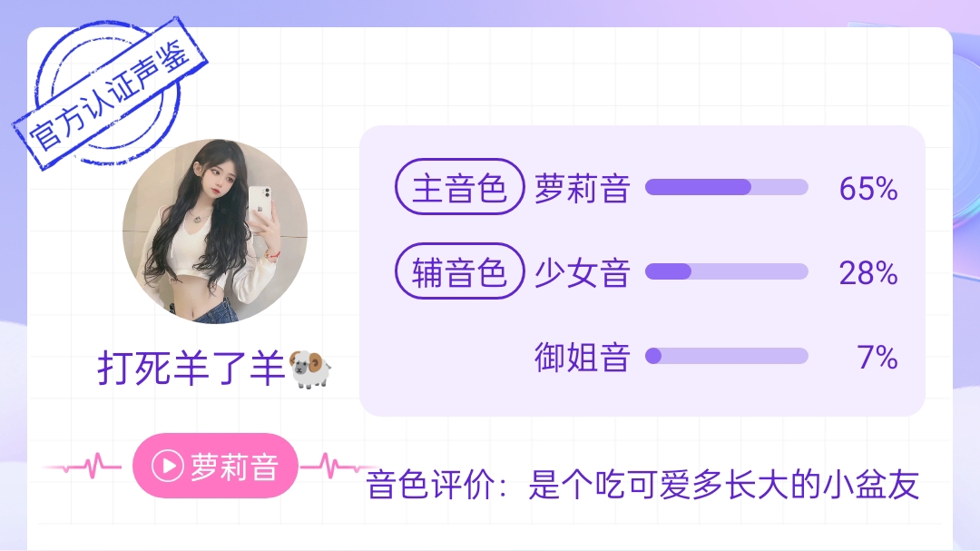The image size is (980, 551).
Task: Play the 萝莉音 voice sample
Action: click(215, 466)
